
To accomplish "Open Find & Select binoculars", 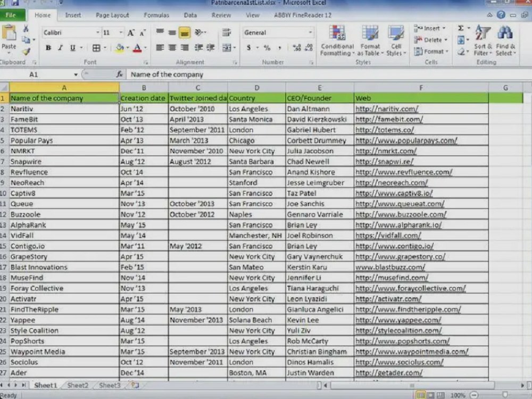I will click(x=505, y=41).
